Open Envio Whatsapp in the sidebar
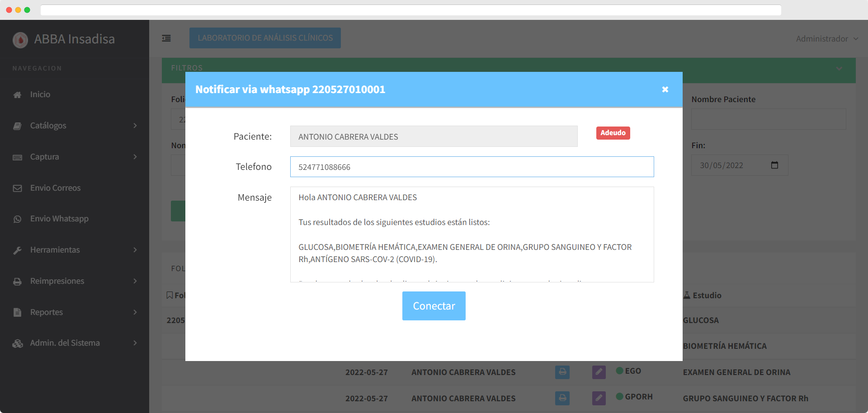 pyautogui.click(x=59, y=219)
